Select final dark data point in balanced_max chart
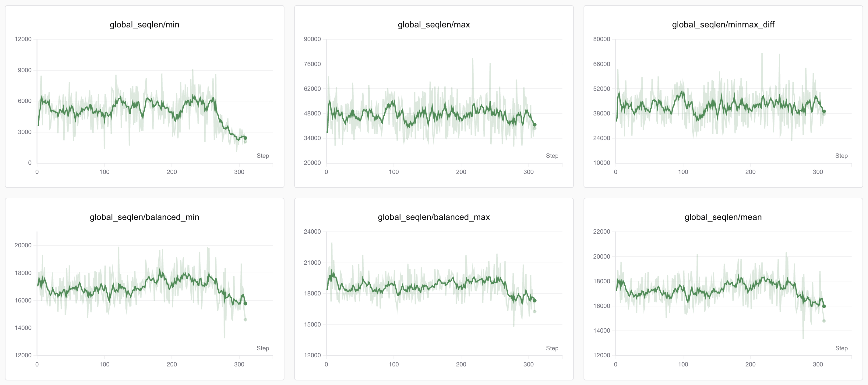Image resolution: width=868 pixels, height=385 pixels. 535,300
